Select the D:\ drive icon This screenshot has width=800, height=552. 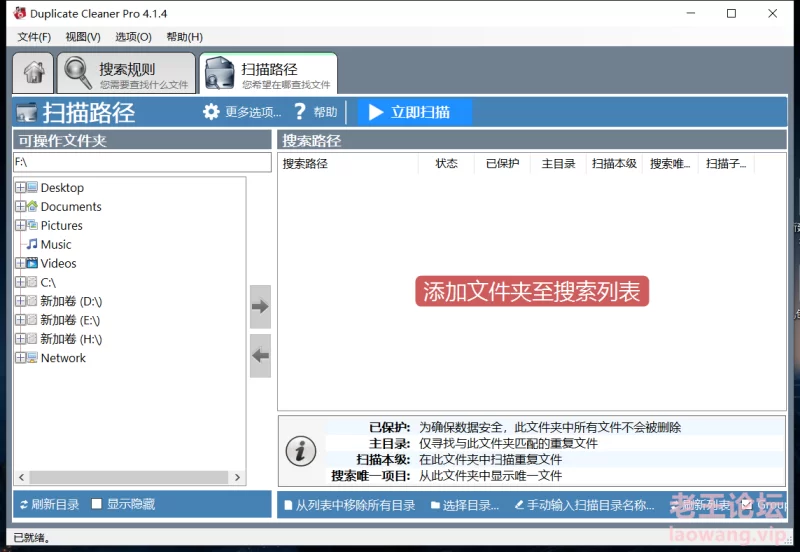(32, 300)
